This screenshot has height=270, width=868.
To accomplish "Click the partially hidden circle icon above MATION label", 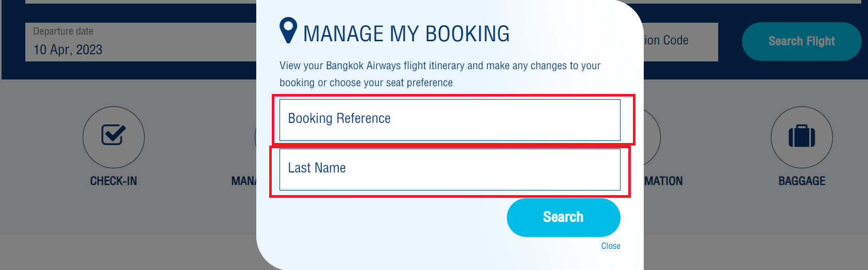I will [652, 137].
